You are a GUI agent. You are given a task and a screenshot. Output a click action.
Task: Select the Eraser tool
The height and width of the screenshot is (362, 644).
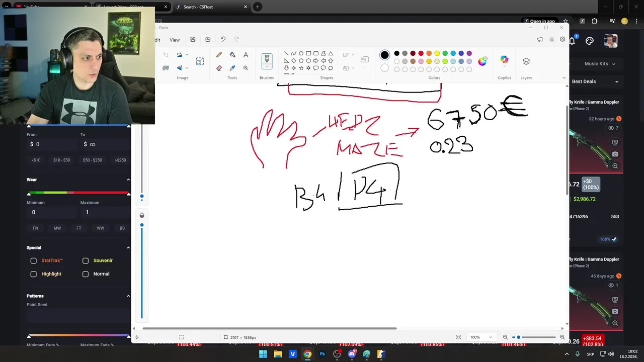pyautogui.click(x=219, y=68)
